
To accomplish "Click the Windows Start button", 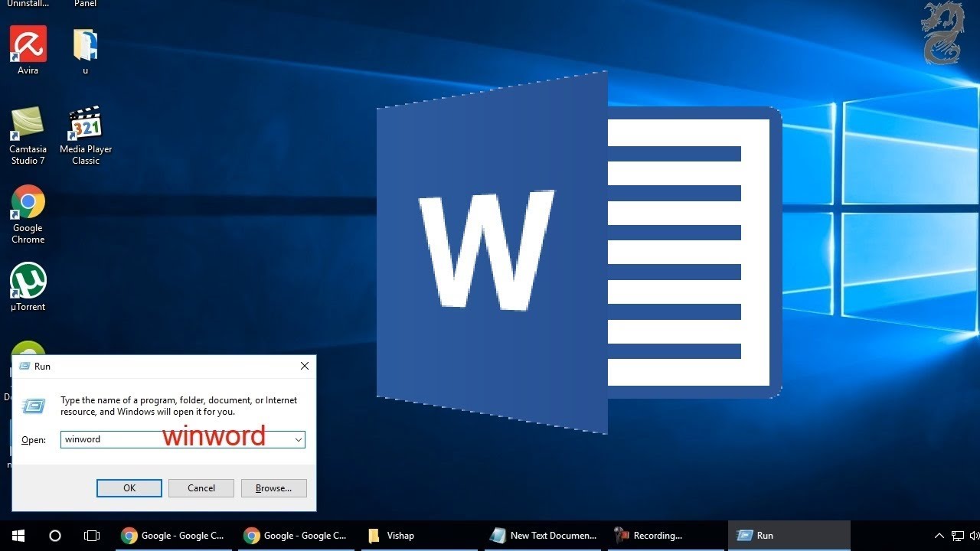I will pyautogui.click(x=18, y=536).
